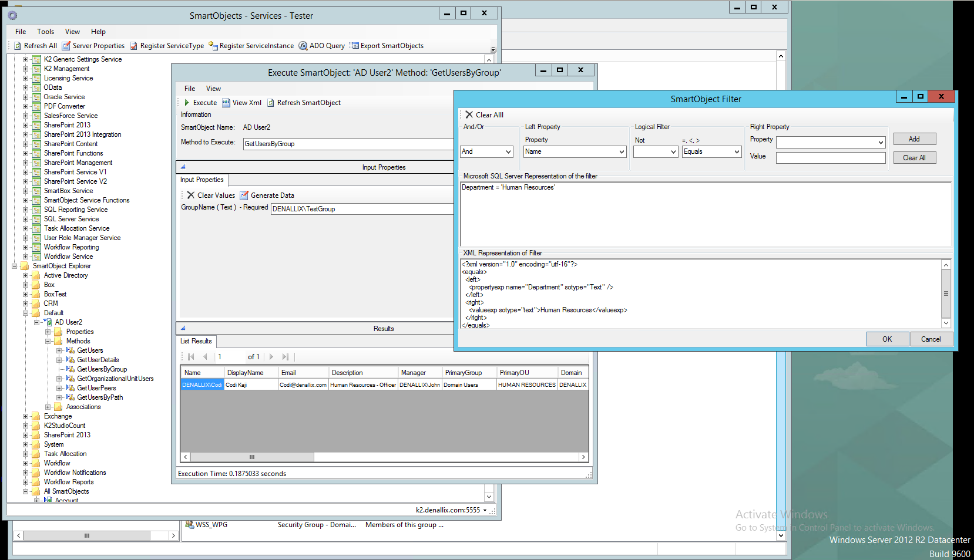Open File menu in Tester window
The height and width of the screenshot is (560, 974).
pyautogui.click(x=21, y=32)
